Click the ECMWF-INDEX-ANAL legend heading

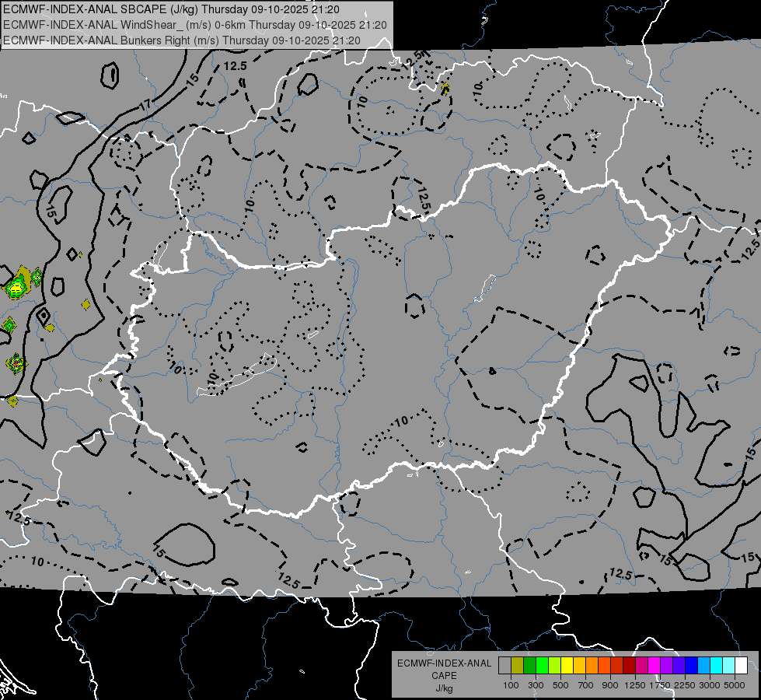pyautogui.click(x=444, y=663)
